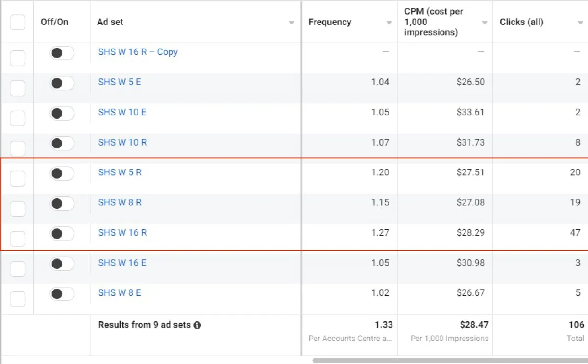Select the checkbox for SHS W 8 E
The height and width of the screenshot is (364, 588).
18,299
